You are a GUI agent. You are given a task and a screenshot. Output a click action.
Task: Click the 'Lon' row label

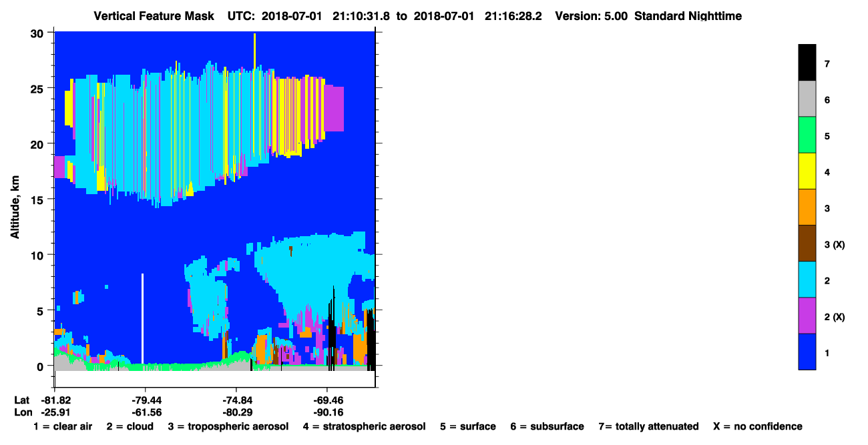[22, 412]
